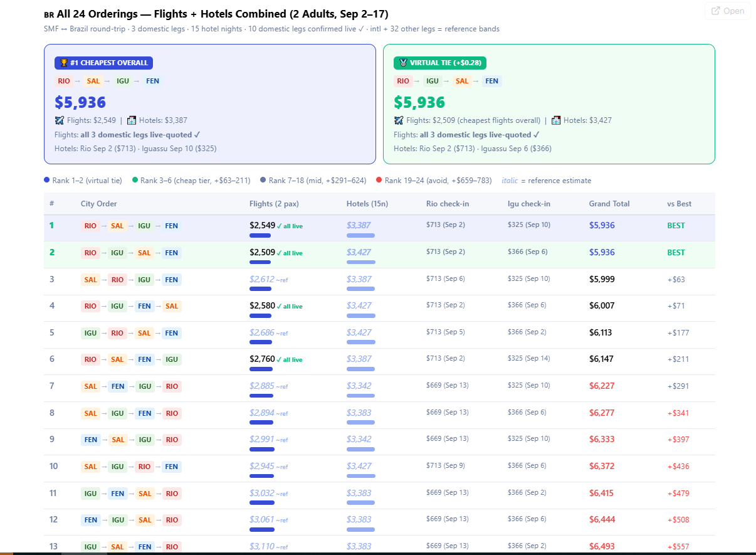Click the green Rank 3–6 legend dot
Screen dimensions: 756x555
[135, 180]
